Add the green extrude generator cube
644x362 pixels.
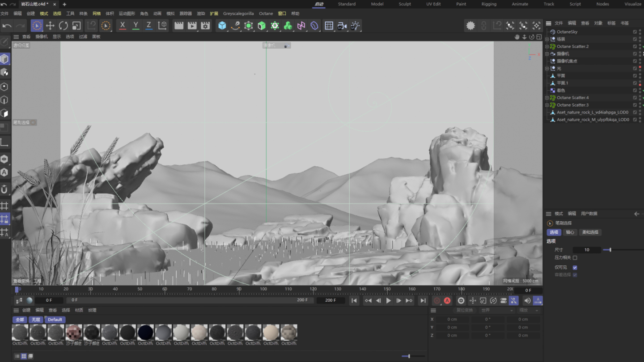click(262, 25)
